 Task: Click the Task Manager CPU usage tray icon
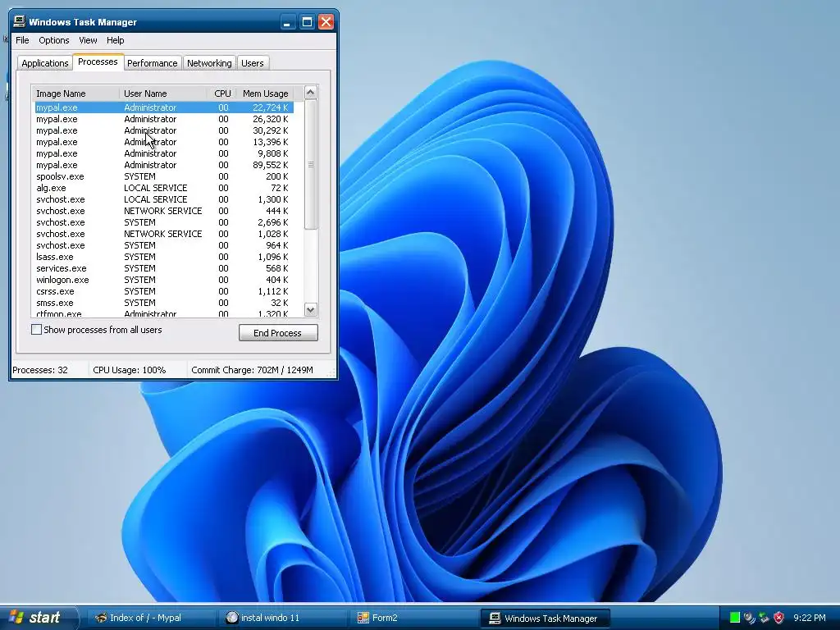(x=735, y=618)
